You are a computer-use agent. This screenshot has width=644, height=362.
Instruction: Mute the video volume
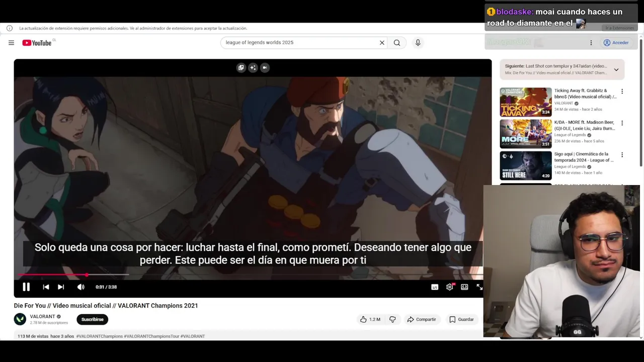[x=80, y=287]
